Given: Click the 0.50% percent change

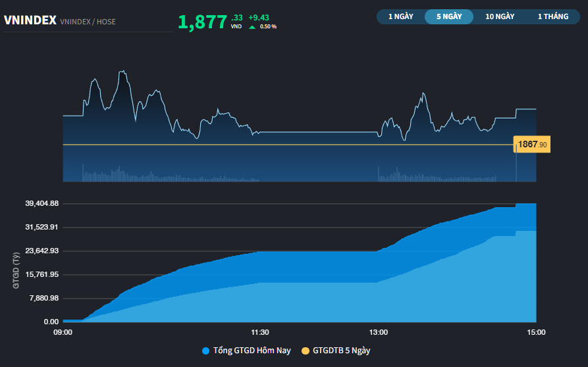Looking at the screenshot, I should pyautogui.click(x=268, y=27).
